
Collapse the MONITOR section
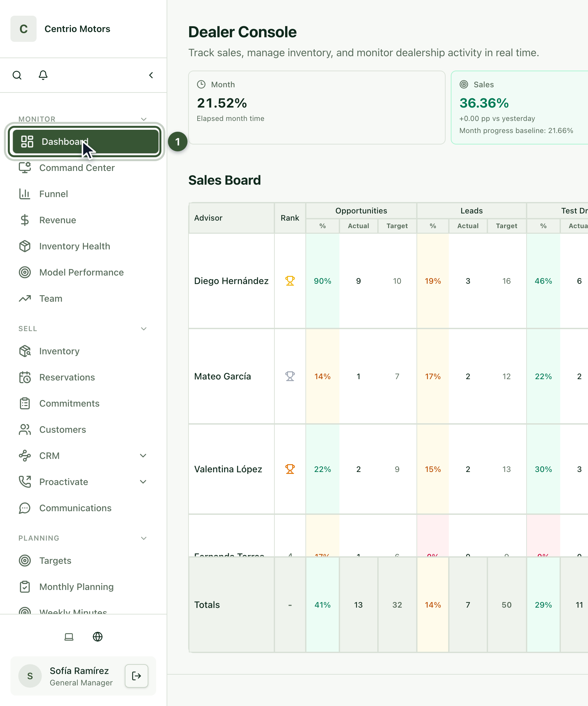tap(144, 119)
